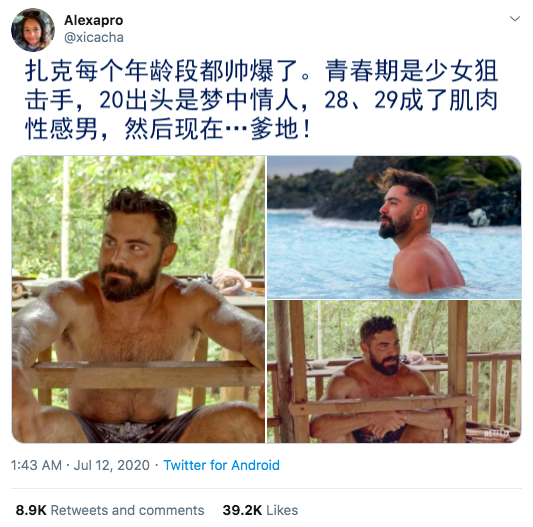This screenshot has height=527, width=533.
Task: Click tweet text line starting with 击手
Action: (261, 100)
